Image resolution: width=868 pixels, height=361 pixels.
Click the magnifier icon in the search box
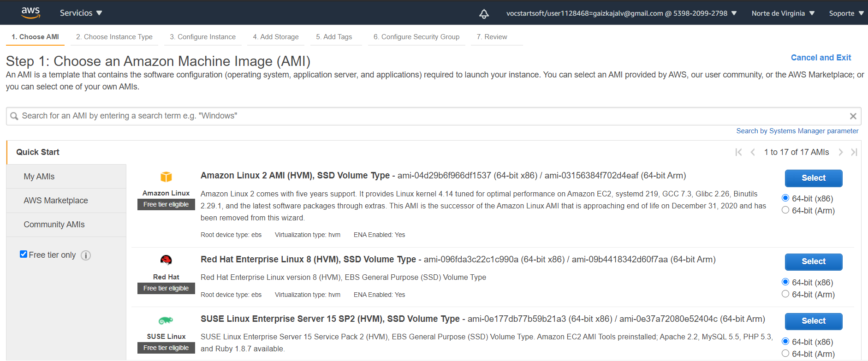click(14, 116)
